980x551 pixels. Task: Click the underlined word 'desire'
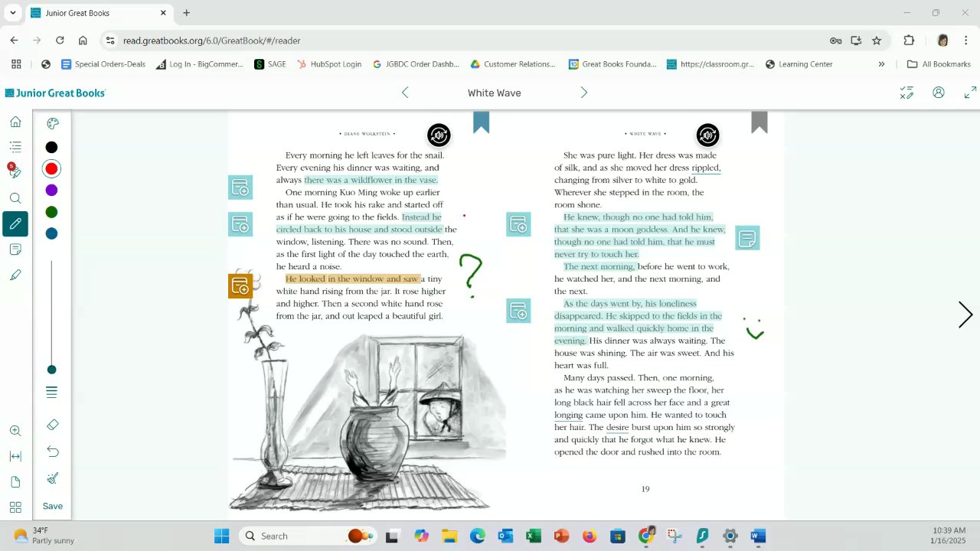(617, 427)
